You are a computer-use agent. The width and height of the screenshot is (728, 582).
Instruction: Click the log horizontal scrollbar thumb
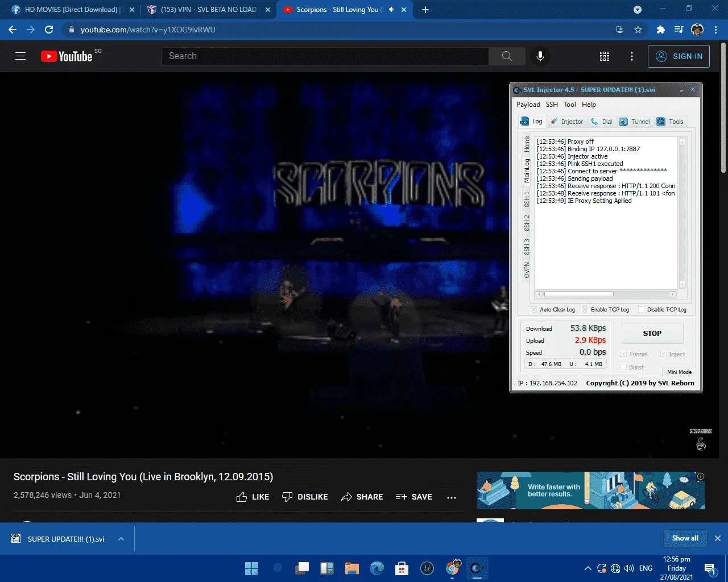[578, 294]
